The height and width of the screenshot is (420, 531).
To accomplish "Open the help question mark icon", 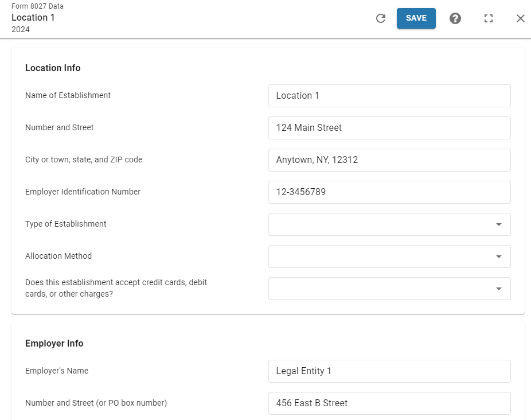I will click(x=455, y=18).
